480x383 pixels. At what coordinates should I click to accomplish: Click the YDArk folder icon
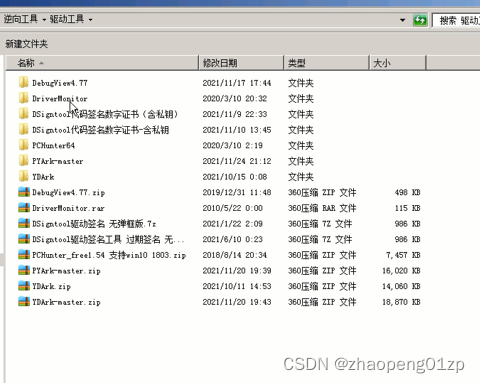pos(23,177)
